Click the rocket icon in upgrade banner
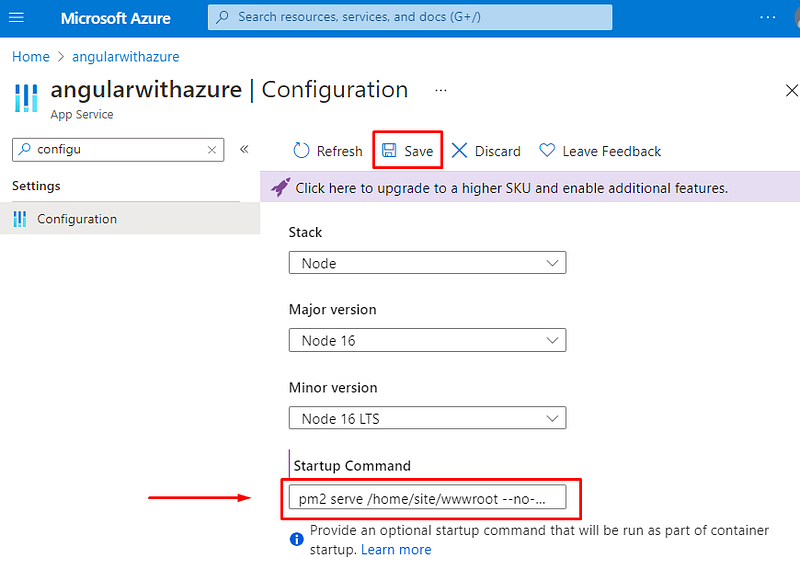 [281, 187]
